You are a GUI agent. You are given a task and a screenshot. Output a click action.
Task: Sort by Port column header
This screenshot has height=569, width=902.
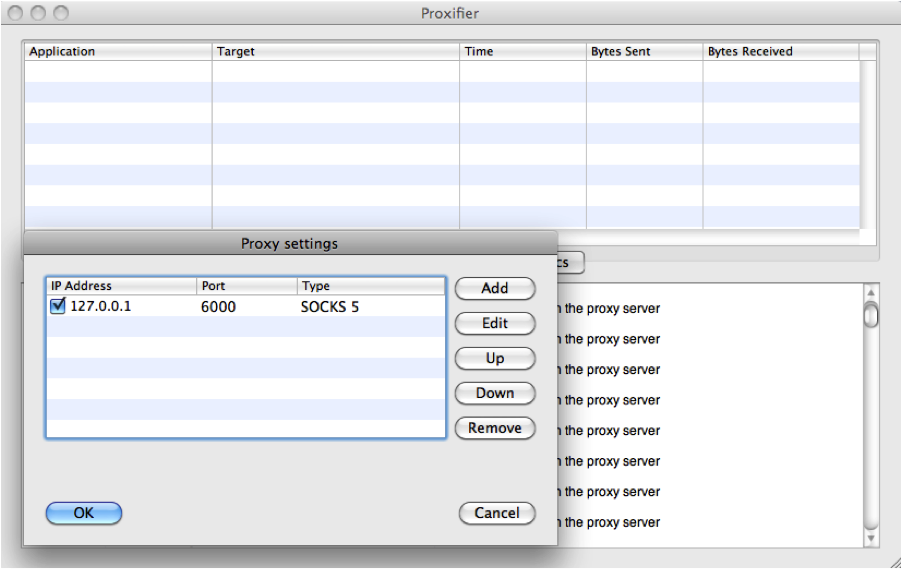point(247,286)
